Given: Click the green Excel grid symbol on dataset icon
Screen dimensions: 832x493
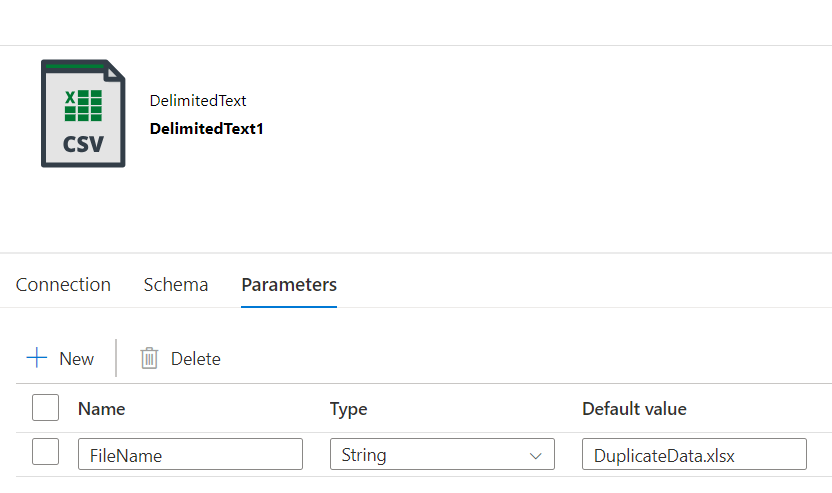Looking at the screenshot, I should (83, 105).
